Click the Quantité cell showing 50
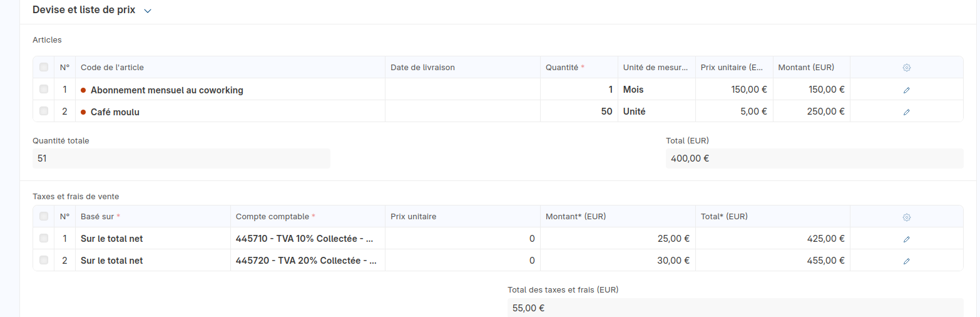Image resolution: width=980 pixels, height=317 pixels. 579,112
